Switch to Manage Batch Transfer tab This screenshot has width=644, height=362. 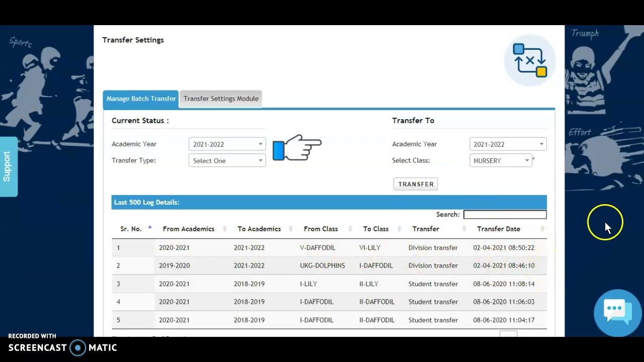click(x=141, y=99)
